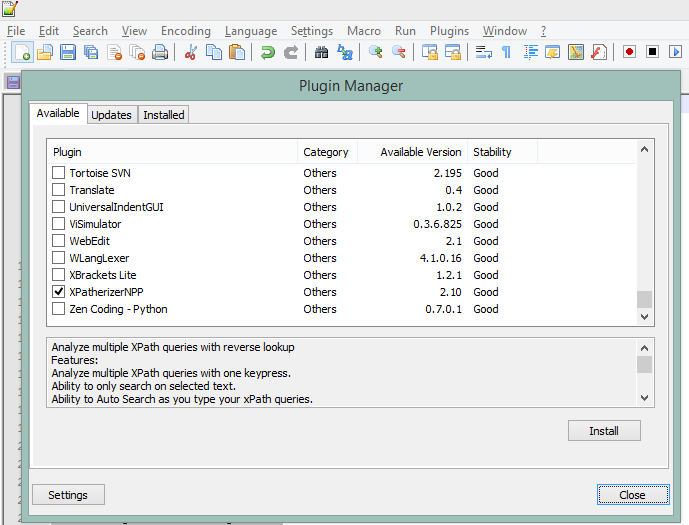Check the Zen Coding - Python checkbox
Screen dimensions: 689x525
click(x=58, y=308)
